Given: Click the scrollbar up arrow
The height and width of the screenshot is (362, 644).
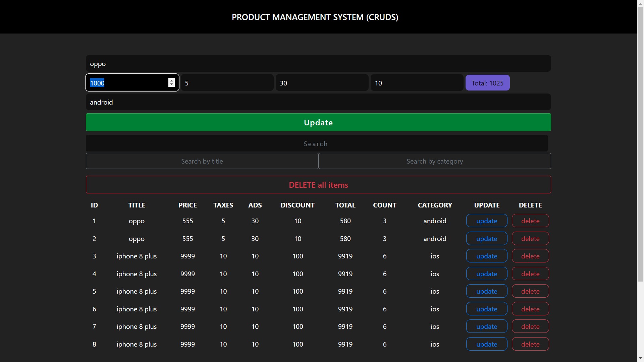Looking at the screenshot, I should pos(640,3).
